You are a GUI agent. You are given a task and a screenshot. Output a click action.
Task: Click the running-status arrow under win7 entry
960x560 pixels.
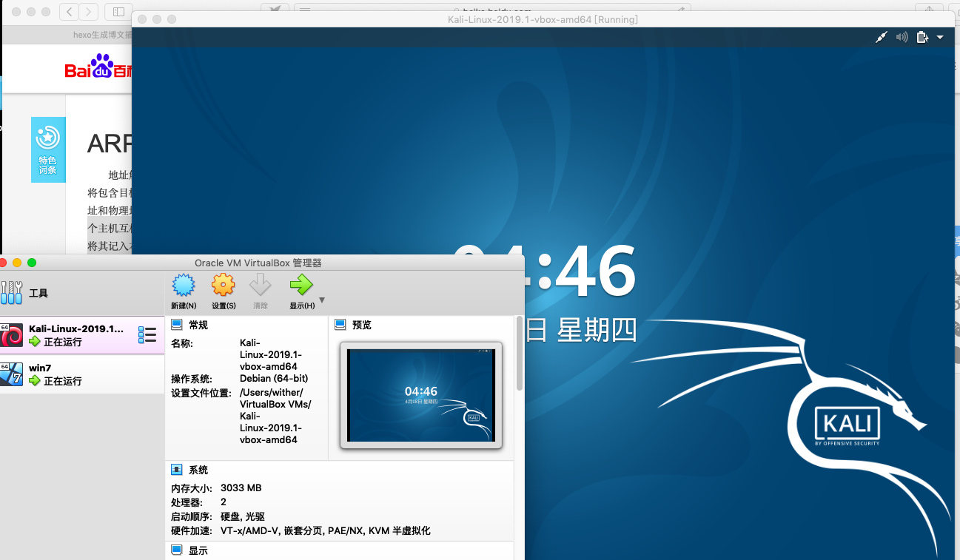coord(34,381)
